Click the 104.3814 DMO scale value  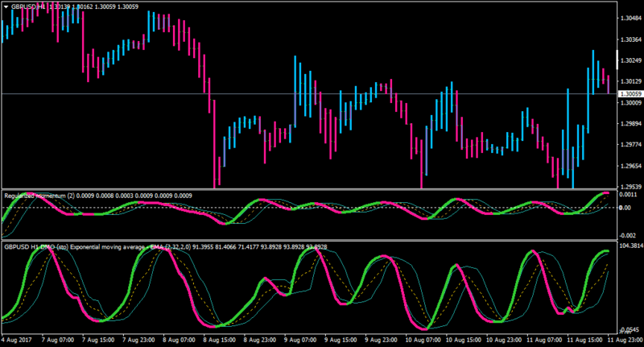(631, 246)
